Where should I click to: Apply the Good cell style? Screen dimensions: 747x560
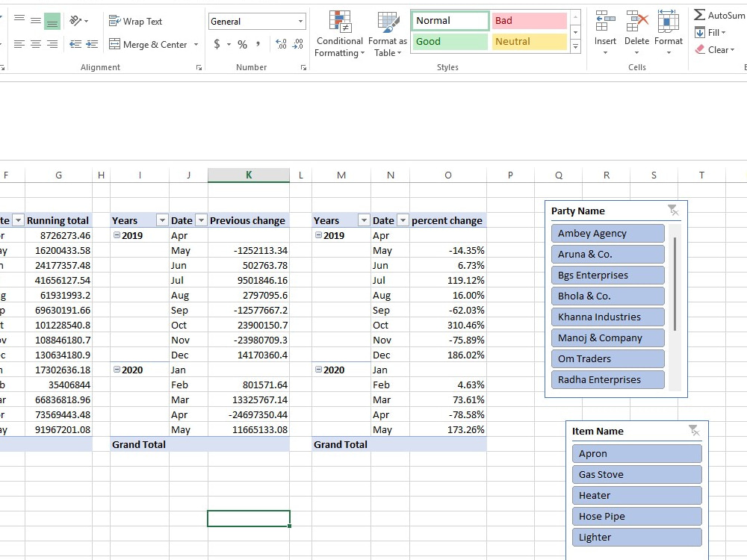pyautogui.click(x=450, y=41)
